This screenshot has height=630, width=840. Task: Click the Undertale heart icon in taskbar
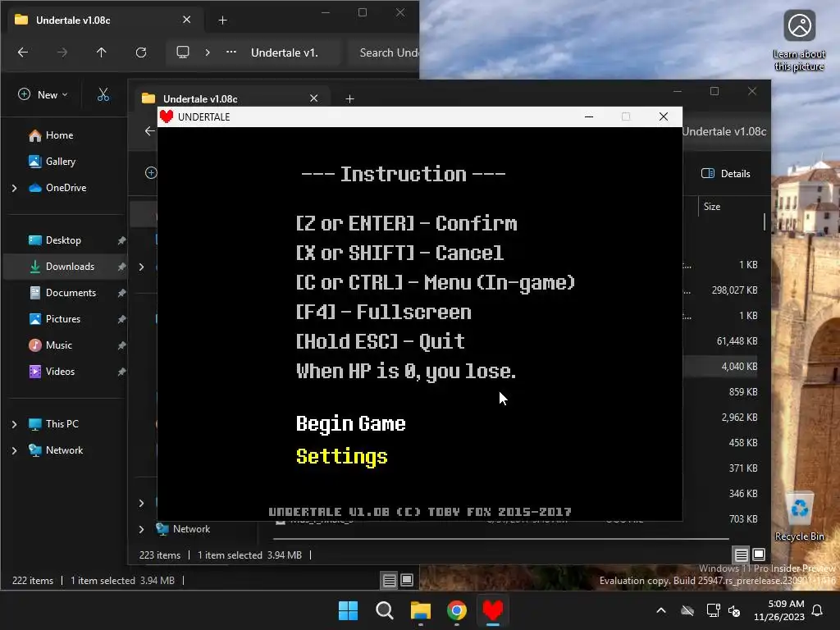[493, 610]
